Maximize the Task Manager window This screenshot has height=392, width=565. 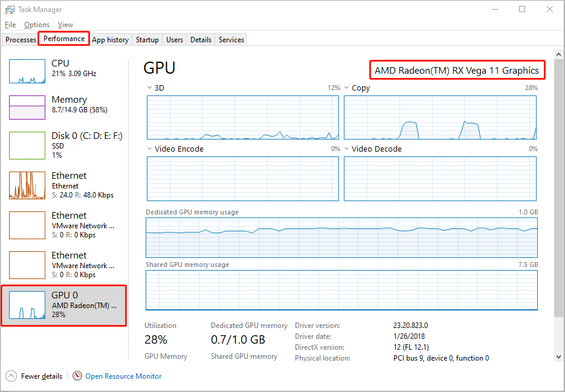[x=522, y=10]
